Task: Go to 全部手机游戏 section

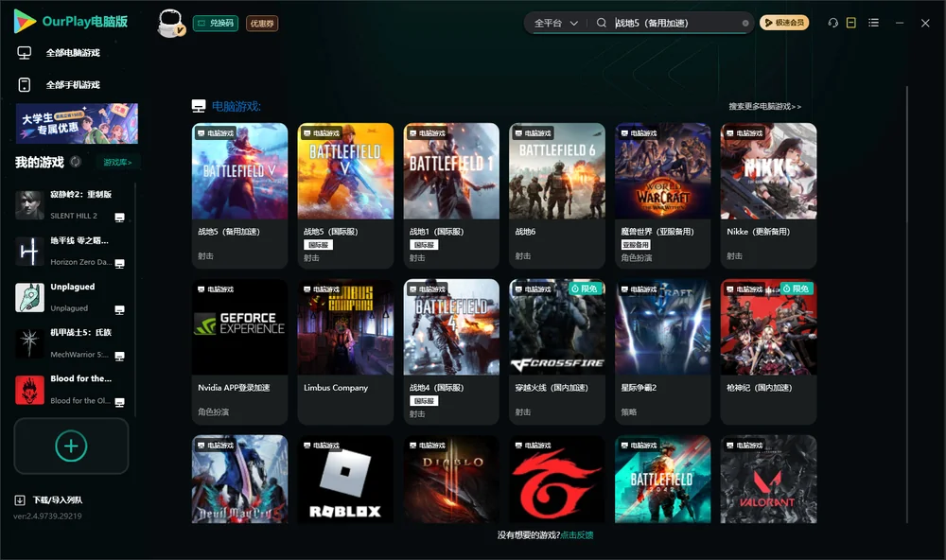Action: 73,84
